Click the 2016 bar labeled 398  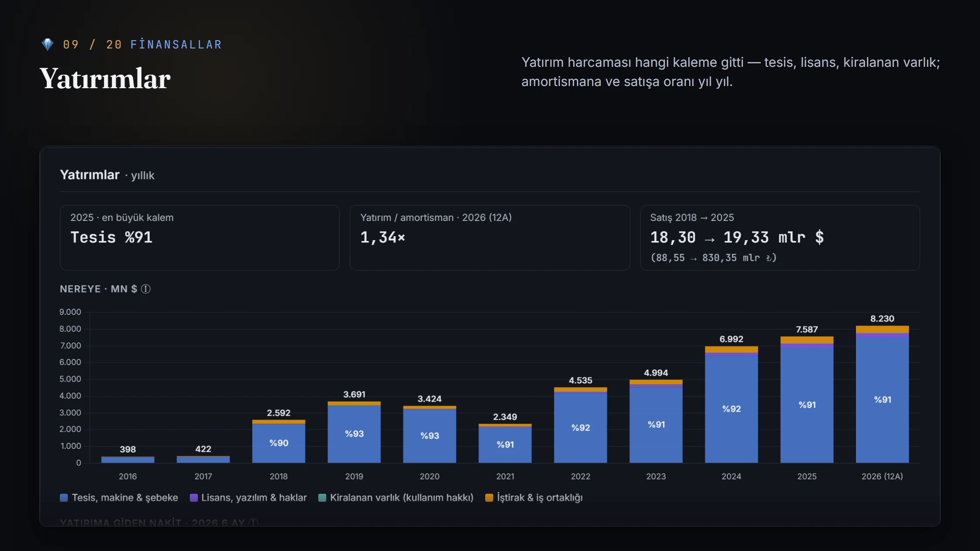pos(128,459)
